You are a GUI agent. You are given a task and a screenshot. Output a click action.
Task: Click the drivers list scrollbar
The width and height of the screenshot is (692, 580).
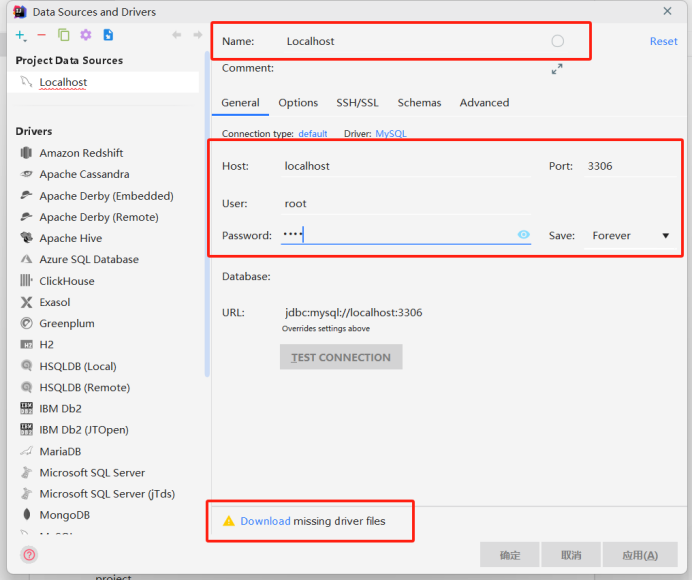(x=207, y=214)
